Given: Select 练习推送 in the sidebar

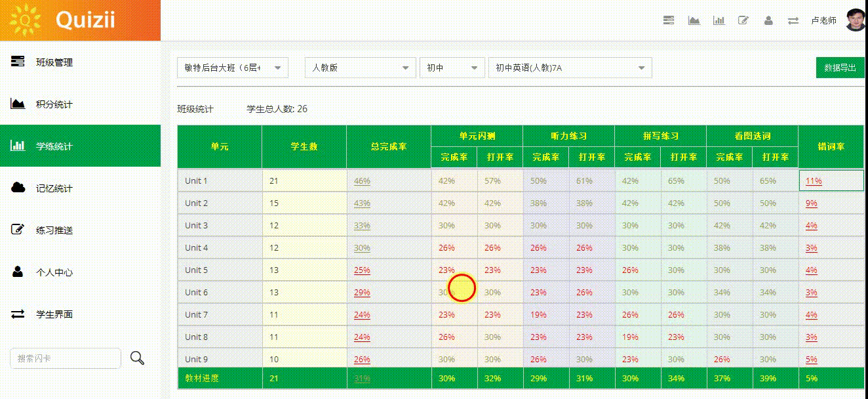Looking at the screenshot, I should [54, 230].
